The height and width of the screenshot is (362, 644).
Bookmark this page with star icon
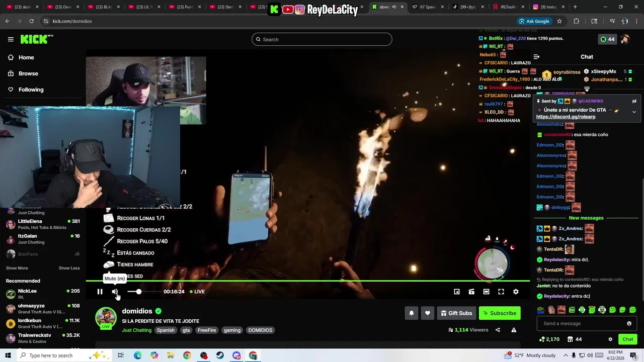[559, 21]
